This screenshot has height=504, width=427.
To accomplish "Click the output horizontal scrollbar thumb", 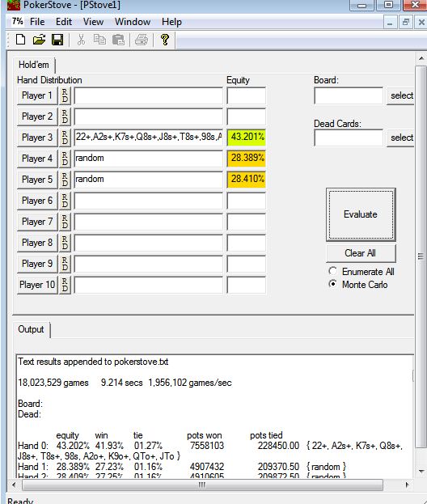I will coord(202,485).
